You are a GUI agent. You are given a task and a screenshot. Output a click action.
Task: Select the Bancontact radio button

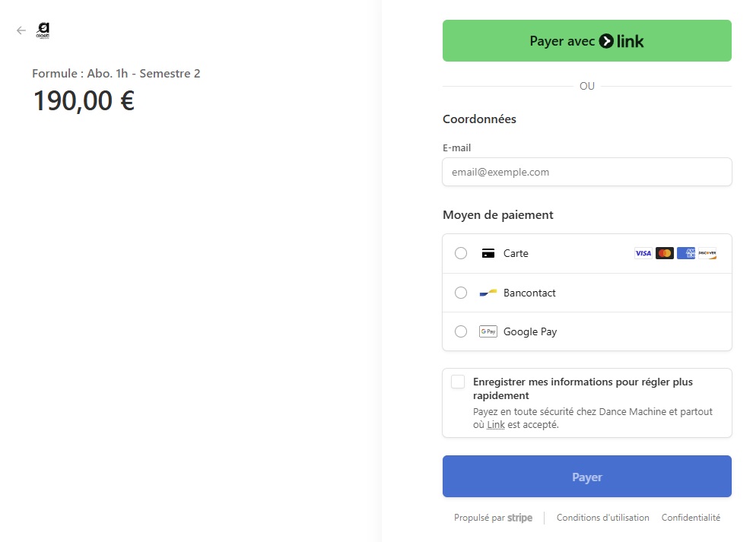pyautogui.click(x=461, y=293)
